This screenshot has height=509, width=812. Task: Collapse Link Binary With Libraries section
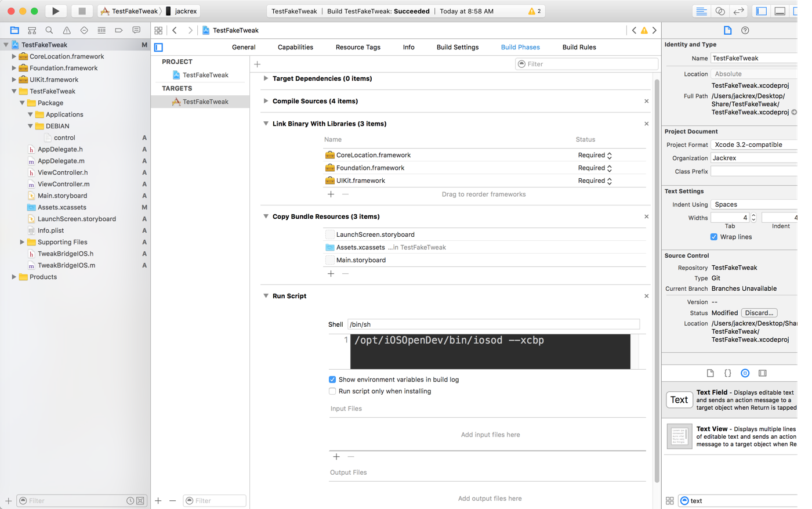[266, 124]
